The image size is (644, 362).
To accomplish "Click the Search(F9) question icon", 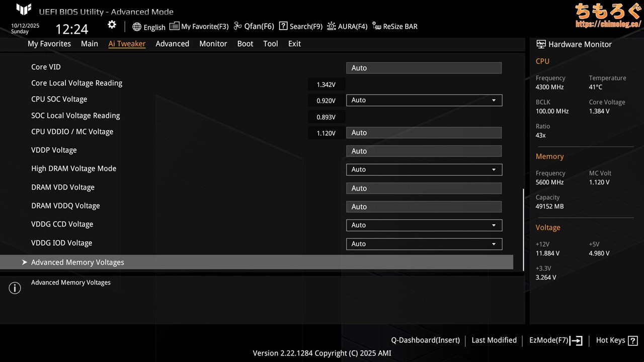I will click(283, 26).
